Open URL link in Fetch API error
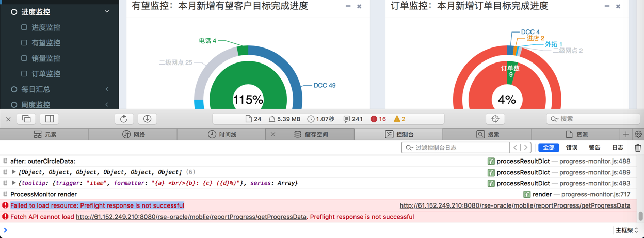The width and height of the screenshot is (644, 238). pyautogui.click(x=191, y=217)
